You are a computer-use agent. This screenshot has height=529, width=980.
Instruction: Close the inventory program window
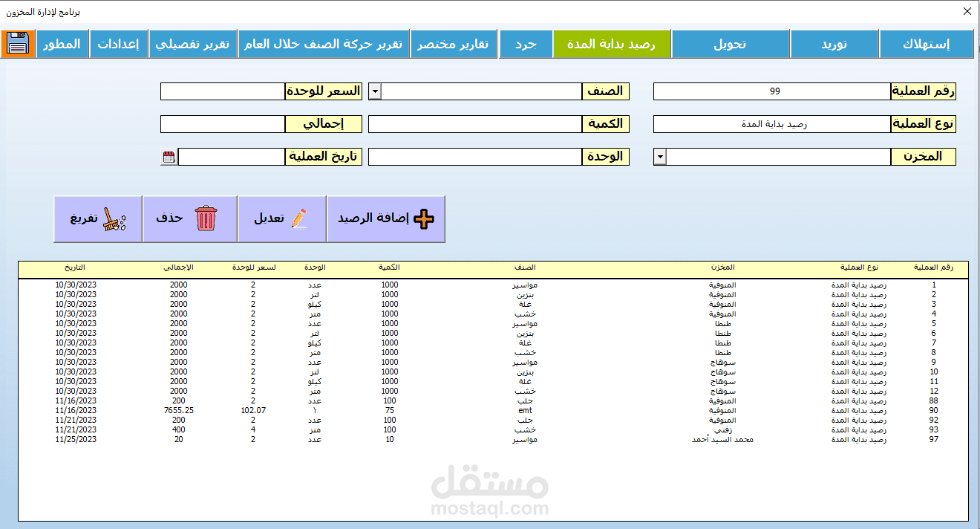pyautogui.click(x=967, y=11)
